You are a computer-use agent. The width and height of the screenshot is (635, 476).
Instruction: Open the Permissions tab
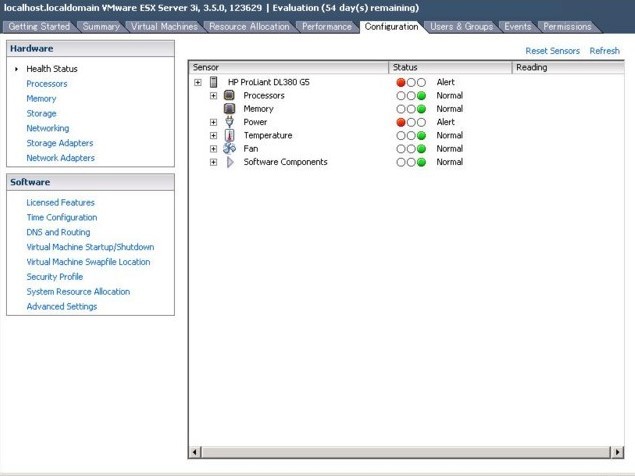[x=567, y=27]
